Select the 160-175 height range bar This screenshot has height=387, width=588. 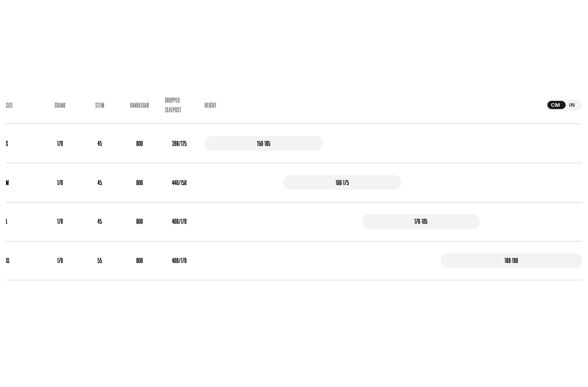[x=342, y=183]
